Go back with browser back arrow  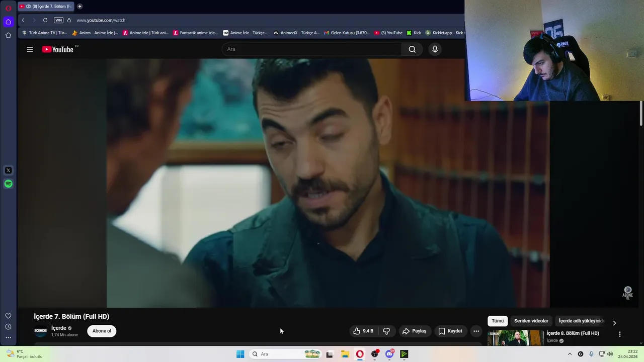coord(23,20)
